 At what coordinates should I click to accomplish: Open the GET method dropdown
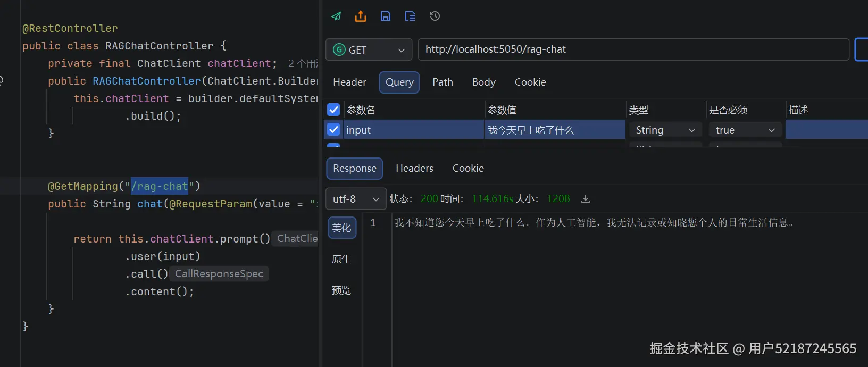369,49
